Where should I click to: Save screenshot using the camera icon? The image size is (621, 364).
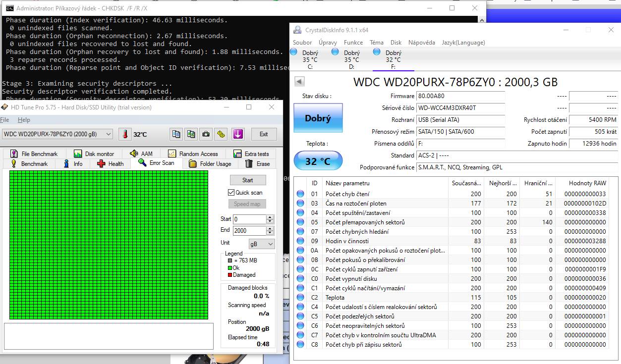click(x=206, y=134)
